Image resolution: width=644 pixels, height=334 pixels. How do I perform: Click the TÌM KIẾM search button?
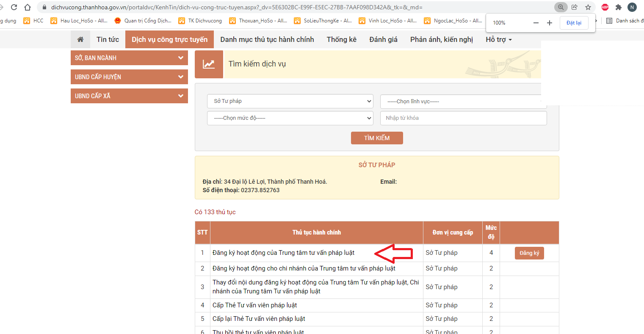point(377,138)
